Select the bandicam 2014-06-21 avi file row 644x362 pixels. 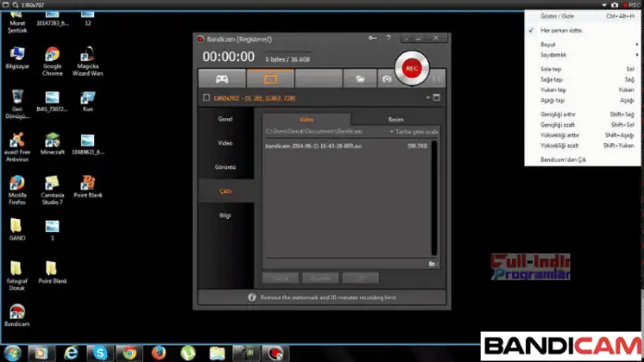[346, 146]
